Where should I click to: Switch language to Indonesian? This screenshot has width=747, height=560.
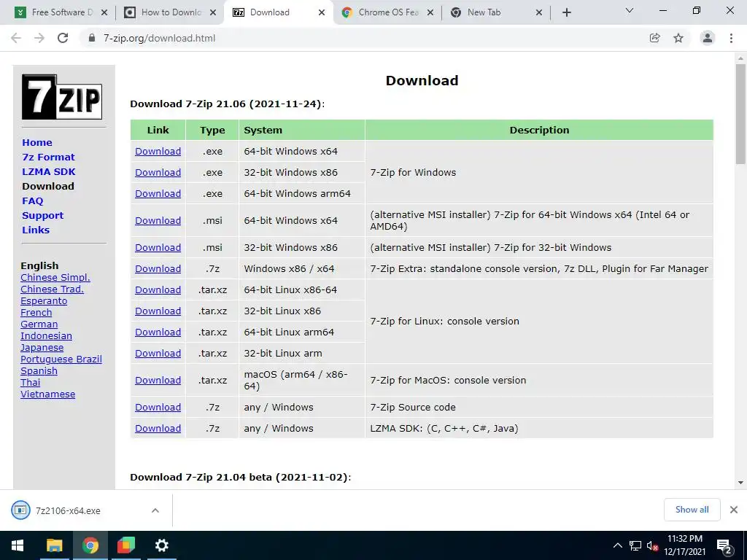tap(46, 335)
